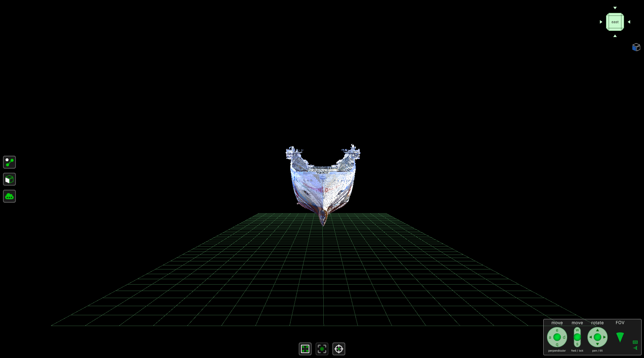
Task: Switch to the east face of navigation cube
Action: (615, 22)
